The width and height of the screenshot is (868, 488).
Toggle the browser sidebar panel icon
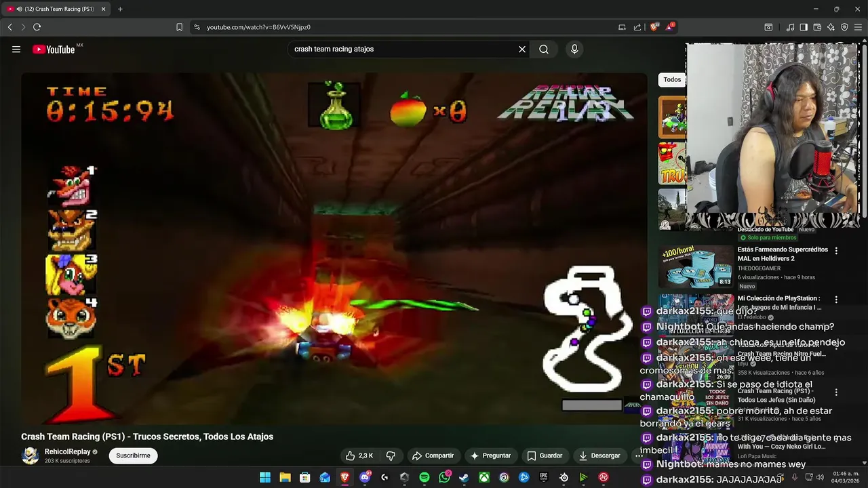tap(804, 27)
